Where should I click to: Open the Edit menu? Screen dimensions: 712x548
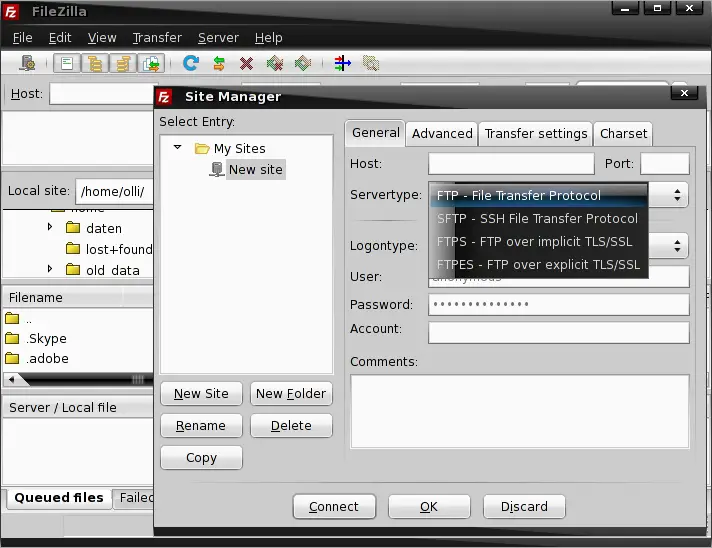(60, 38)
